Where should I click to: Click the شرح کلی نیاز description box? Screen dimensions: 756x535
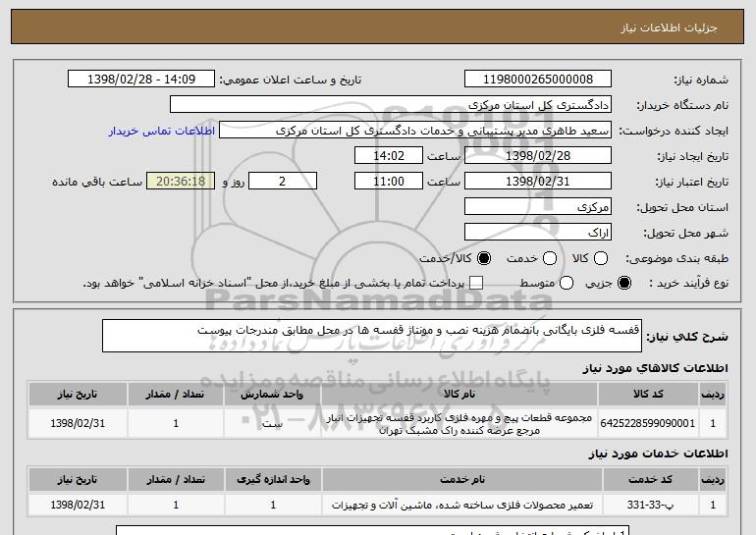click(x=372, y=336)
